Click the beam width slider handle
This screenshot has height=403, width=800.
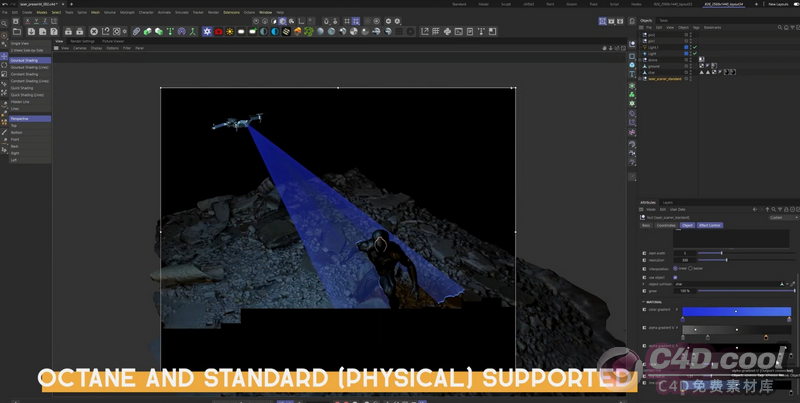coord(721,253)
